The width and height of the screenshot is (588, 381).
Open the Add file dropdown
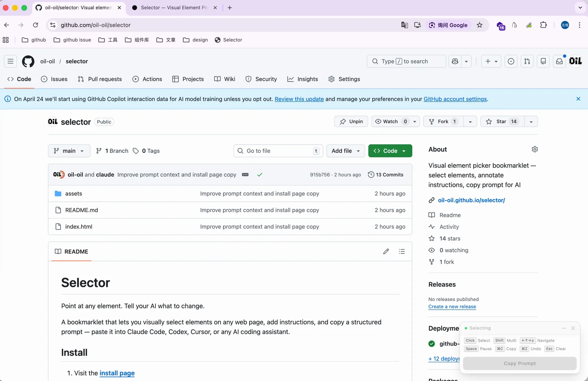tap(345, 151)
